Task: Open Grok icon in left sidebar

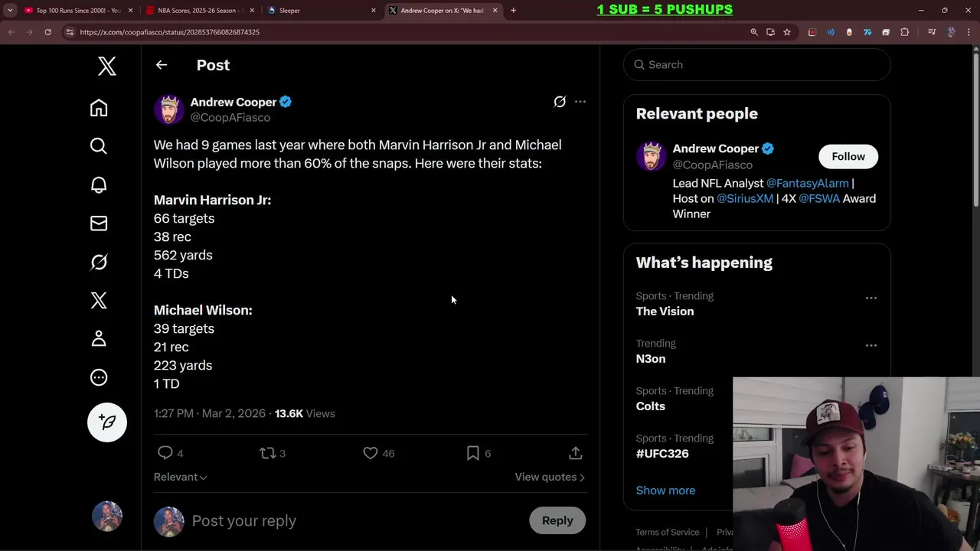Action: (x=99, y=262)
